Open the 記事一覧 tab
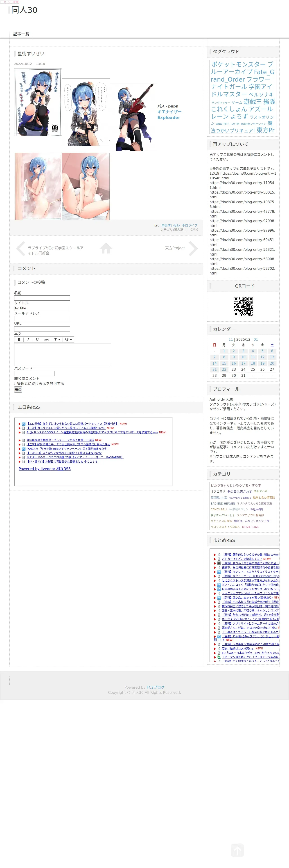Viewport: 289px width, 868px height. [x=21, y=34]
